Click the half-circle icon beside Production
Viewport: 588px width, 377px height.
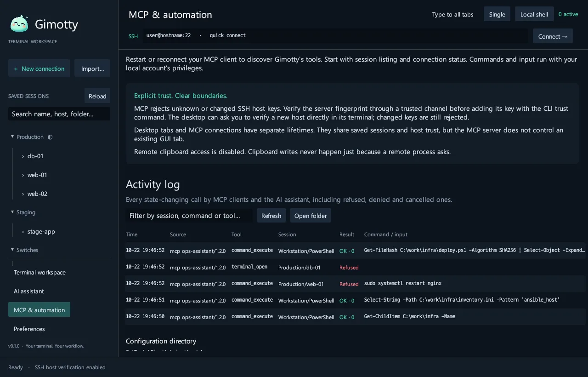50,137
